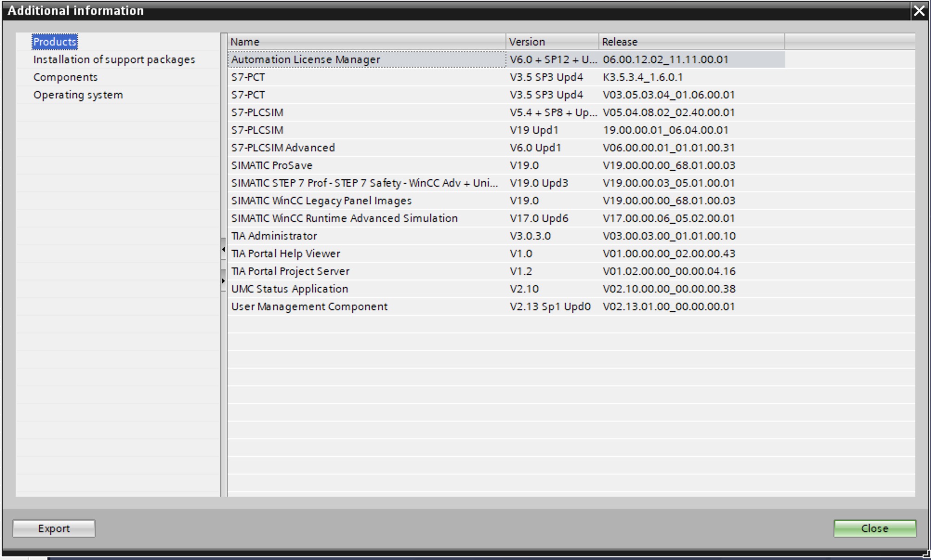Select the Automation License Manager row
This screenshot has height=560, width=931.
(306, 59)
